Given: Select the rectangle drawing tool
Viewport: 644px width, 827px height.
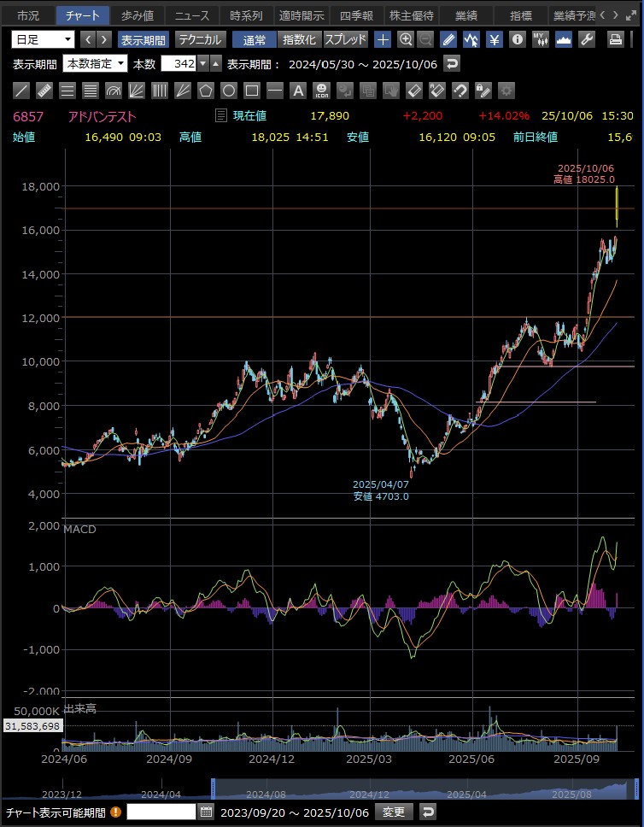Looking at the screenshot, I should 252,91.
